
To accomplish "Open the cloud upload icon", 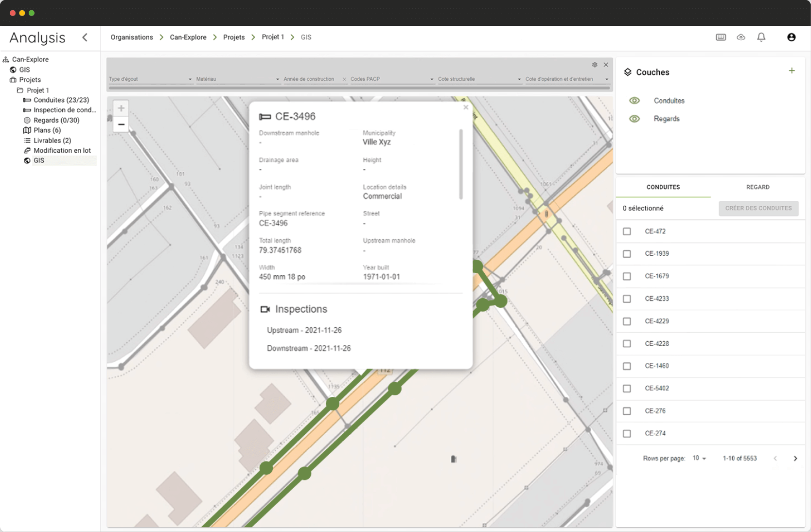I will click(741, 37).
